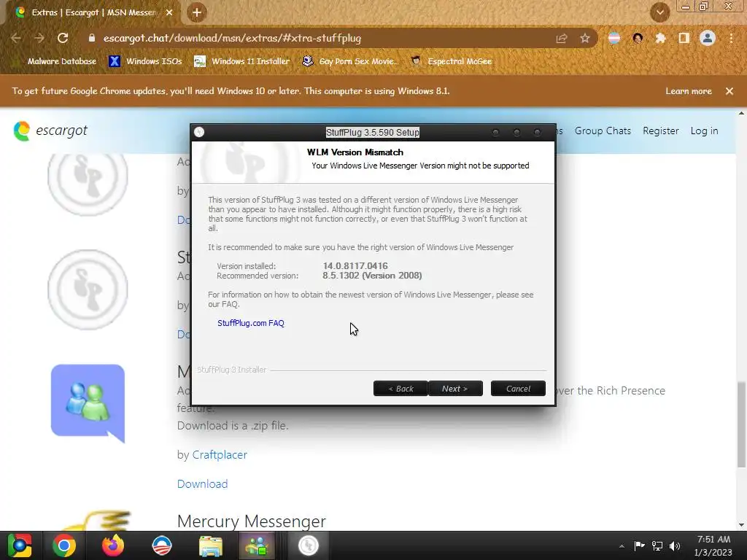
Task: Open Action Center flag icon
Action: tap(639, 545)
